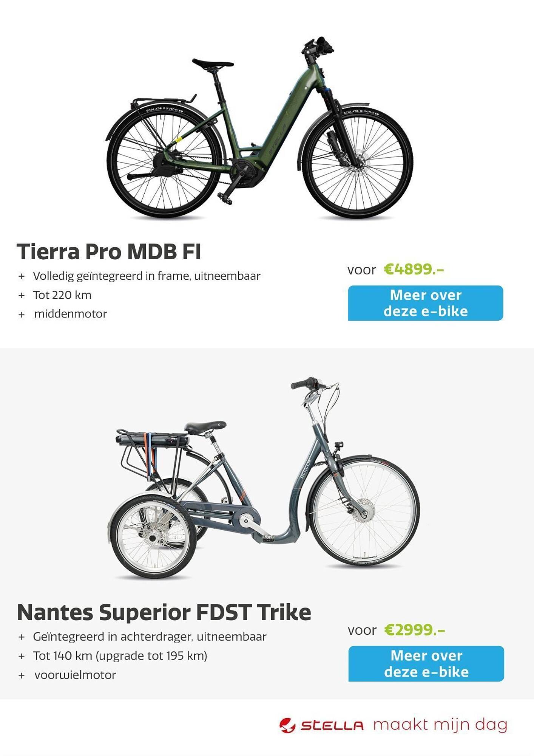The width and height of the screenshot is (534, 756).
Task: Click the rear rack battery on the trike
Action: (152, 439)
